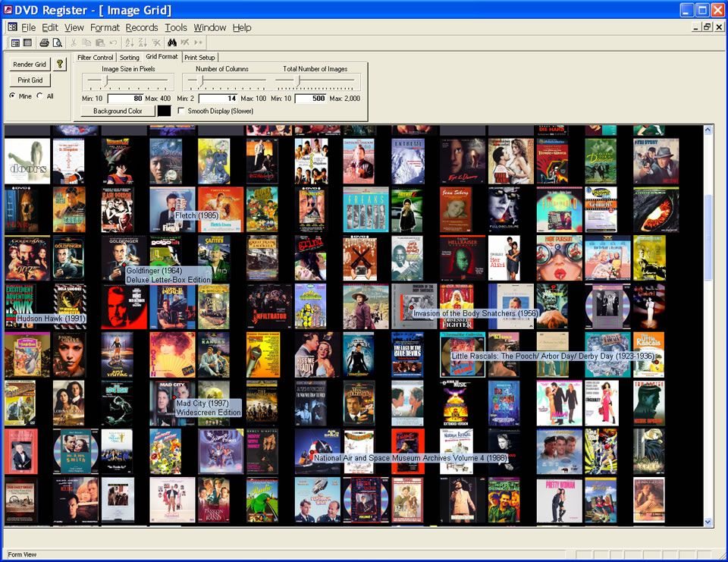Click the Copy toolbar icon
Screen dimensions: 728x562
point(86,42)
